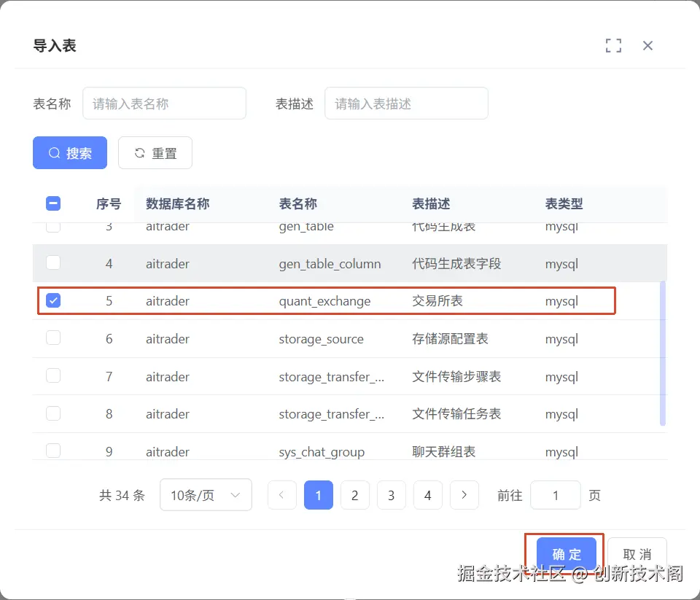This screenshot has height=600, width=700.
Task: Focus the 表描述 input field
Action: [x=406, y=104]
